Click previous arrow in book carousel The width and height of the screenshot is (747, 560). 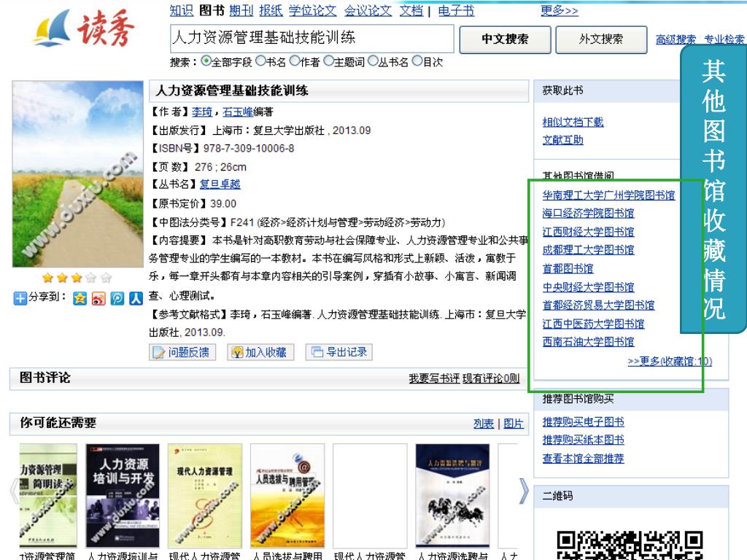(x=14, y=491)
